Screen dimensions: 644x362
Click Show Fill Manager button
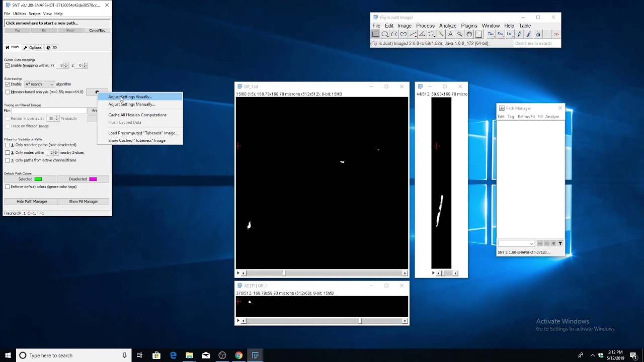(84, 202)
